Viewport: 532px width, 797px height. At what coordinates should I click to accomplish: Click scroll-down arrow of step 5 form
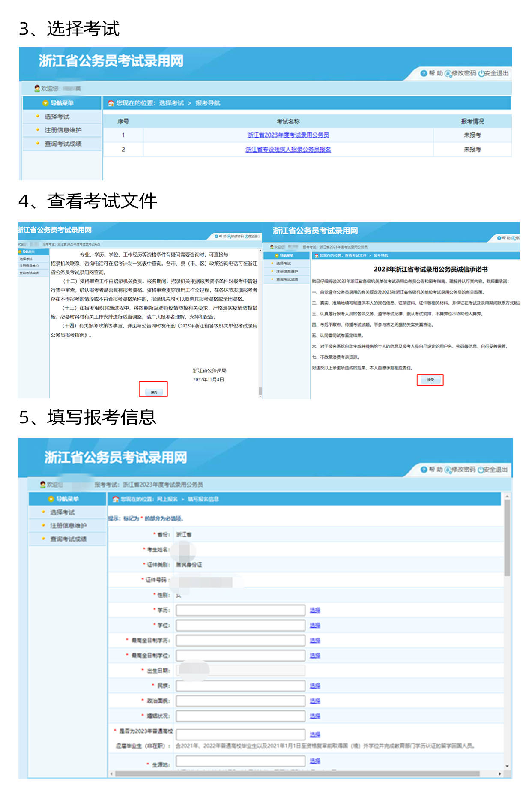(507, 766)
